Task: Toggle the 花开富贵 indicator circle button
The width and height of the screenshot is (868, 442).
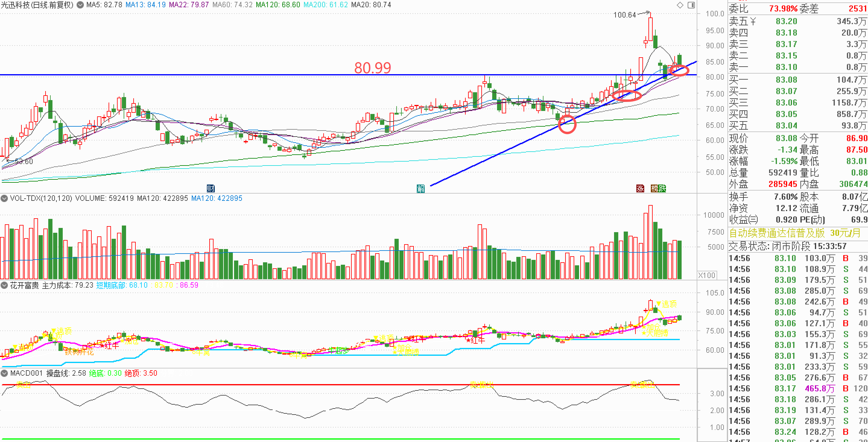Action: point(5,285)
